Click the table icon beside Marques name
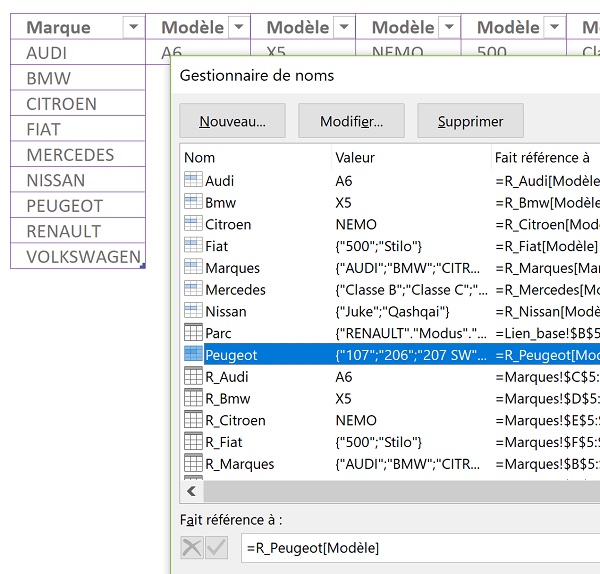Image resolution: width=600 pixels, height=574 pixels. click(193, 267)
